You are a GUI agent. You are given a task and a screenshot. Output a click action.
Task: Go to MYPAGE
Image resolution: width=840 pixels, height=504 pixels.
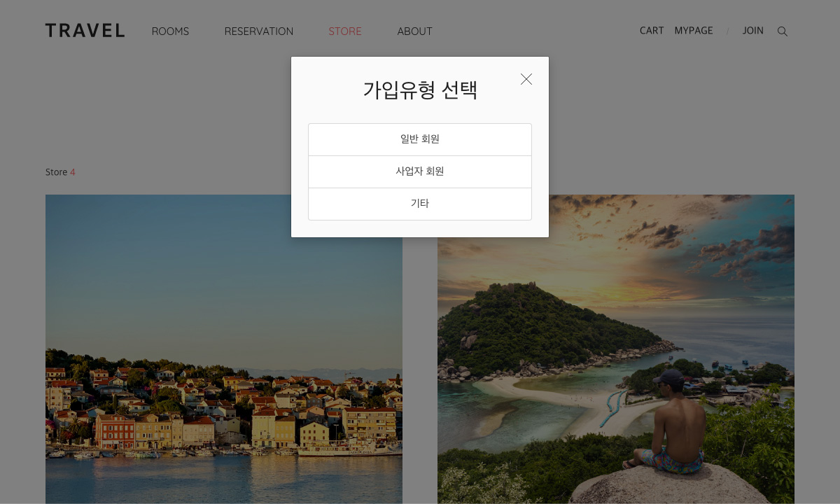pos(694,31)
